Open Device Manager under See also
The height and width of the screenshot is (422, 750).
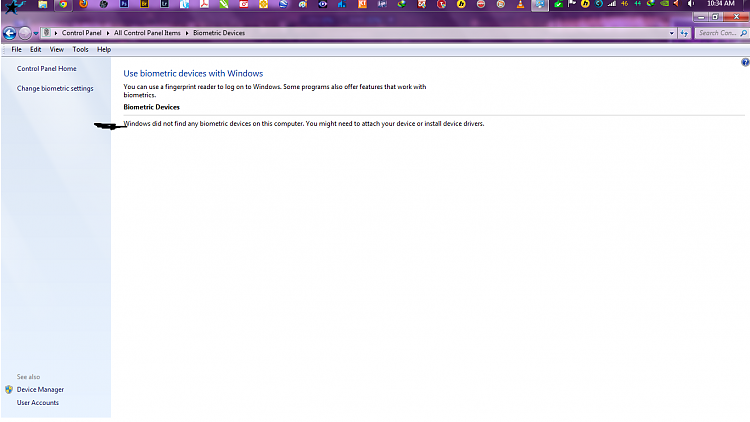[40, 389]
